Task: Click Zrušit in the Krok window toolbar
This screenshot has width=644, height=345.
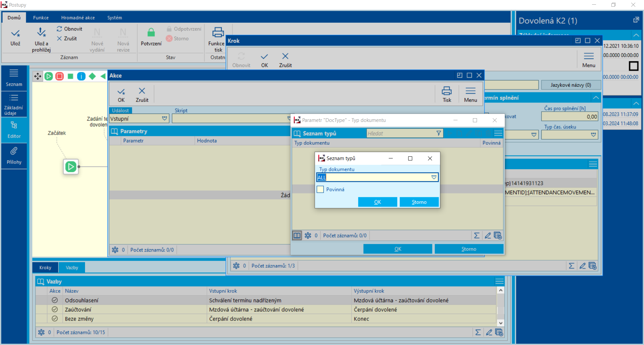Action: click(x=285, y=60)
